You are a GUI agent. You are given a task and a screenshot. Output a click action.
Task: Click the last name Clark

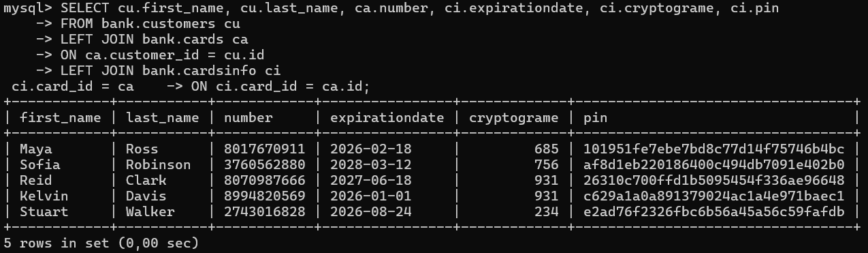tap(146, 181)
